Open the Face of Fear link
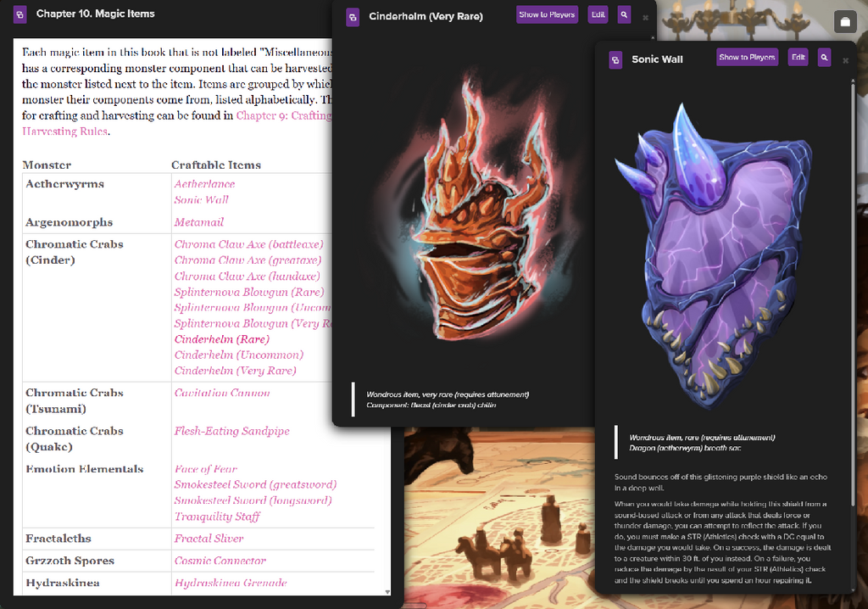The height and width of the screenshot is (609, 868). (x=205, y=469)
